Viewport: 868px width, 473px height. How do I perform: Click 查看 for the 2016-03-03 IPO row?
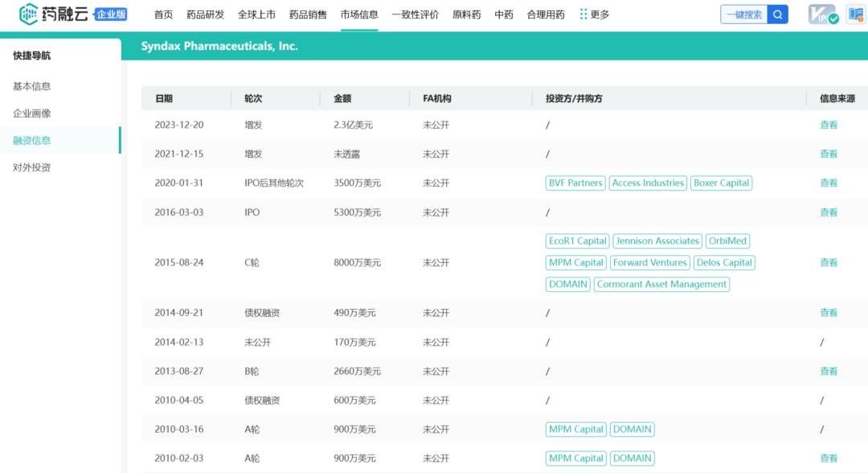(x=829, y=212)
